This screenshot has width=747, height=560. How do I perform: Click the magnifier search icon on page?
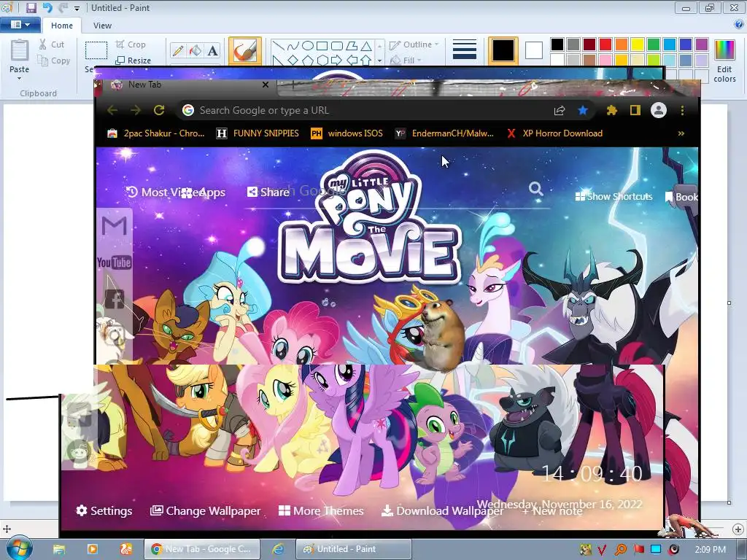click(536, 189)
